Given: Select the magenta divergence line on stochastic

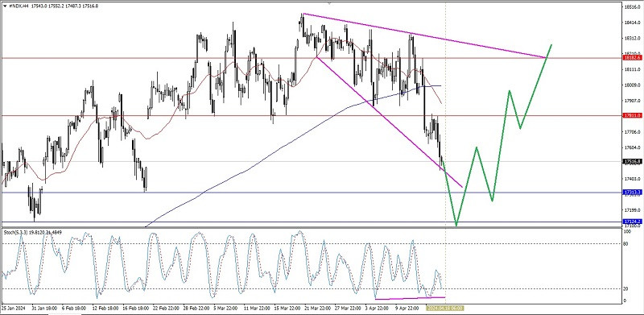Looking at the screenshot, I should click(x=410, y=298).
